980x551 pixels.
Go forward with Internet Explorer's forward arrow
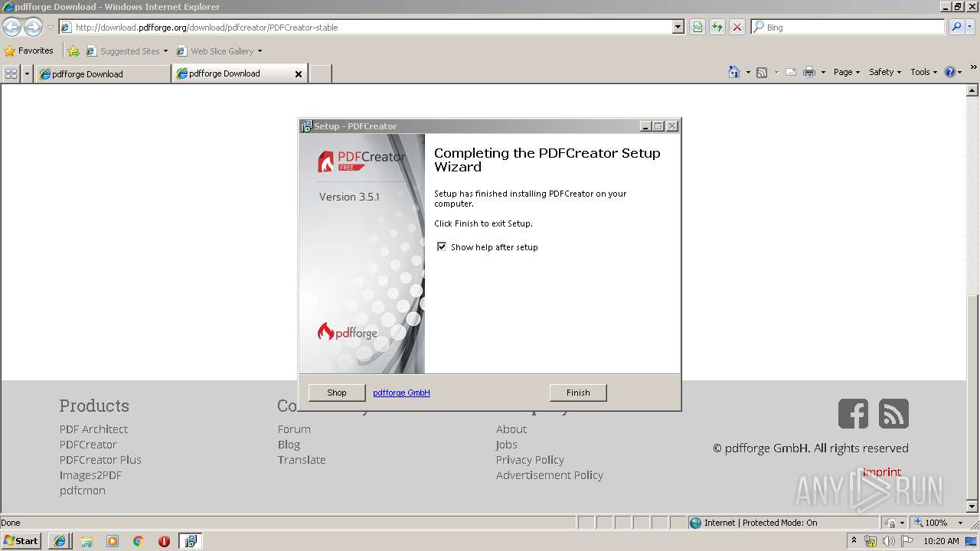[33, 27]
